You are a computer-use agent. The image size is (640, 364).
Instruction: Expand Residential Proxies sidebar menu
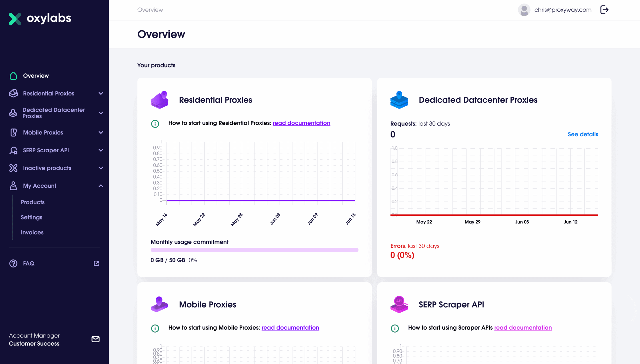tap(101, 93)
